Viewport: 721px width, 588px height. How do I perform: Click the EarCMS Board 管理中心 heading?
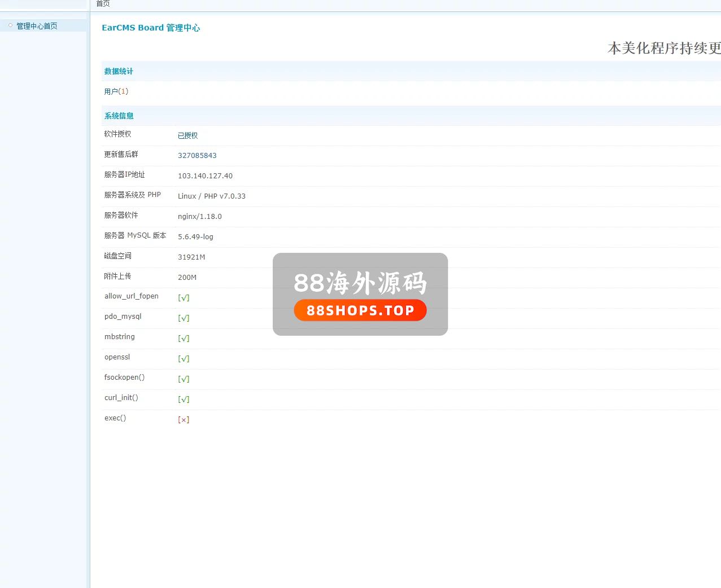pyautogui.click(x=151, y=28)
